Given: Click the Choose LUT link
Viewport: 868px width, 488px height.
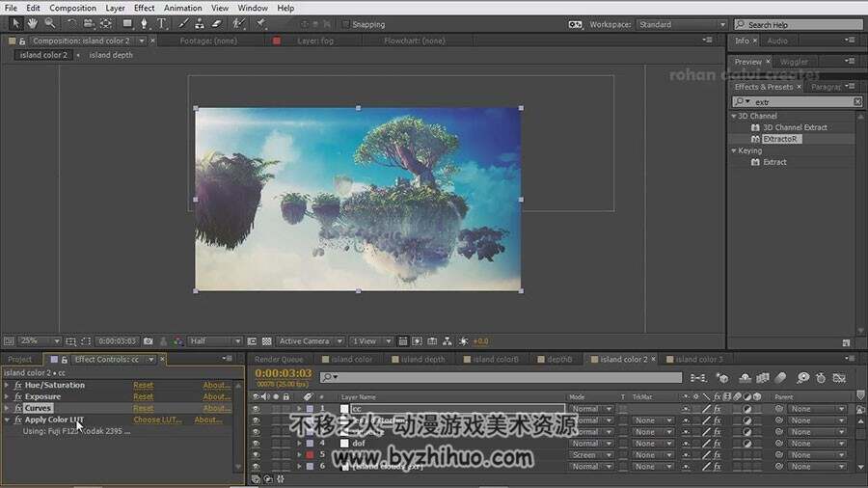Looking at the screenshot, I should click(x=157, y=420).
